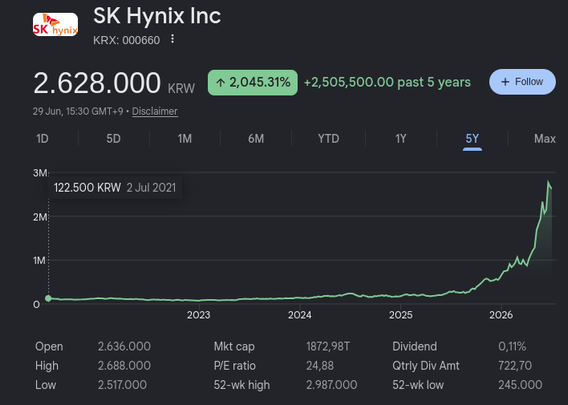The height and width of the screenshot is (405, 568).
Task: Click the '+2,505,500.00 past 5 years' text
Action: (x=387, y=83)
